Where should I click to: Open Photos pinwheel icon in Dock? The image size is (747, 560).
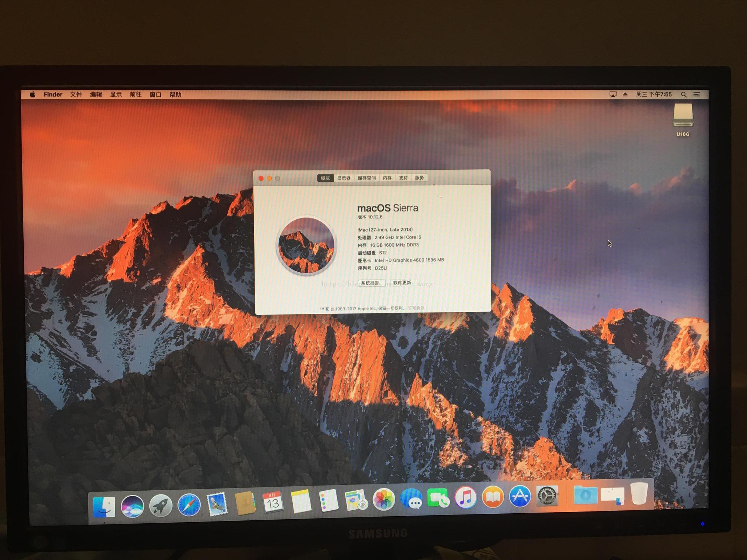click(384, 499)
